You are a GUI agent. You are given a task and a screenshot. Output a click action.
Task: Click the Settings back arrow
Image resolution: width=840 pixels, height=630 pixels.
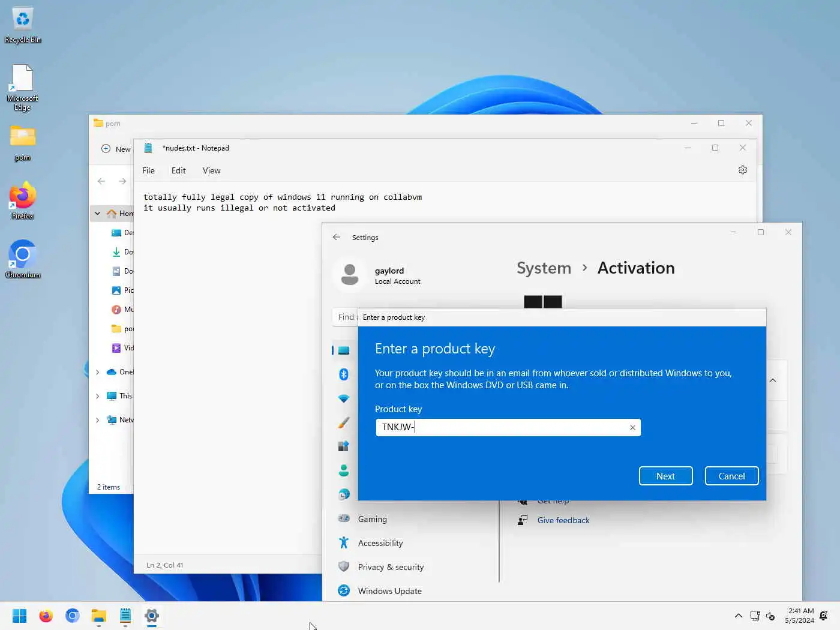(x=337, y=237)
